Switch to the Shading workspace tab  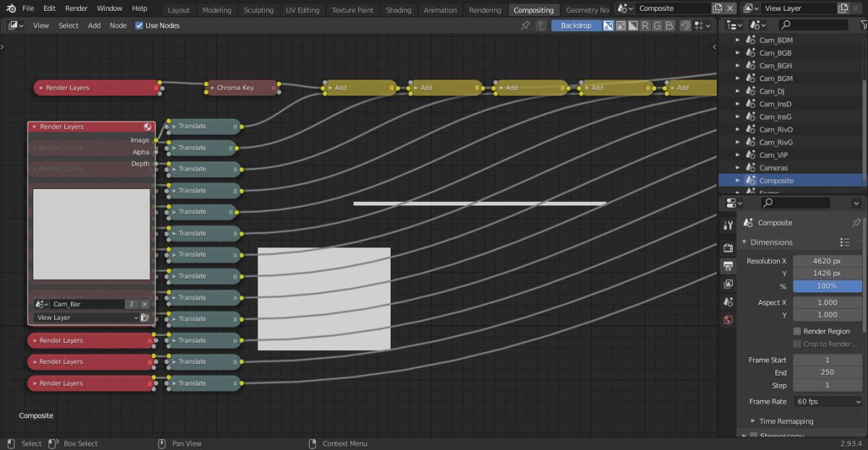point(398,10)
